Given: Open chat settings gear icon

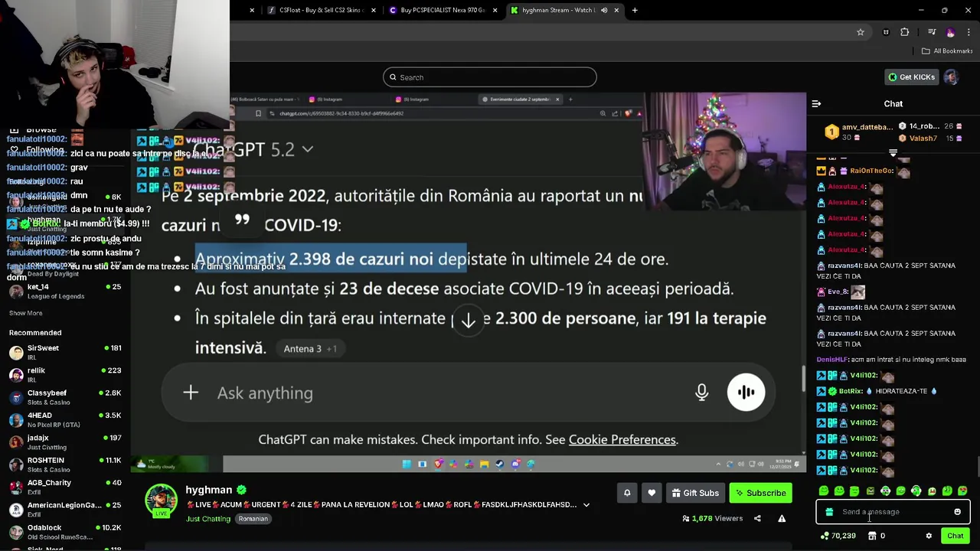Looking at the screenshot, I should tap(929, 536).
